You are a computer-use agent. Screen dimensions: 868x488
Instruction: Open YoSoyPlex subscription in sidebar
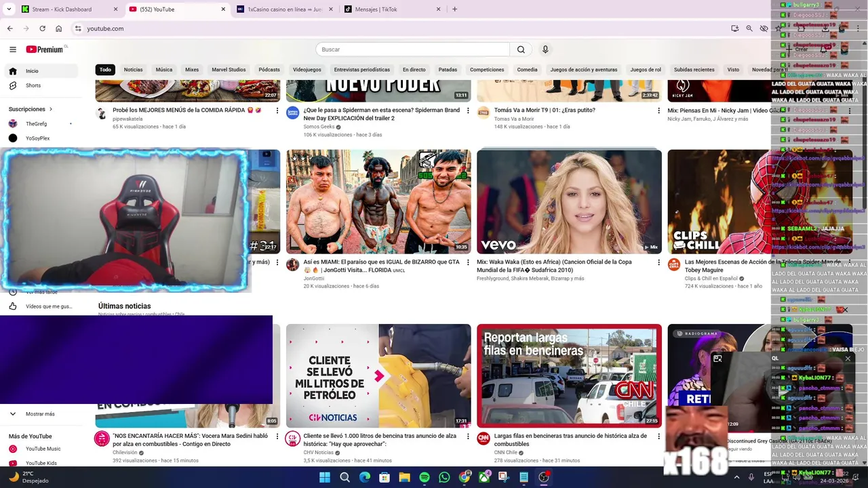pyautogui.click(x=41, y=138)
